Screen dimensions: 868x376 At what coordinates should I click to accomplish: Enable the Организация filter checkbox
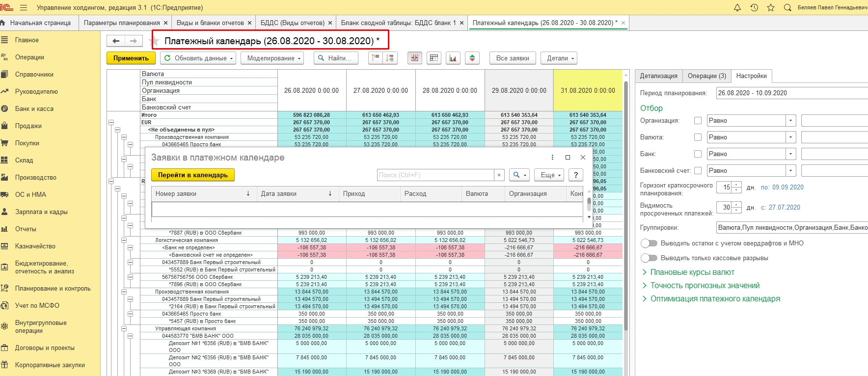tap(698, 121)
